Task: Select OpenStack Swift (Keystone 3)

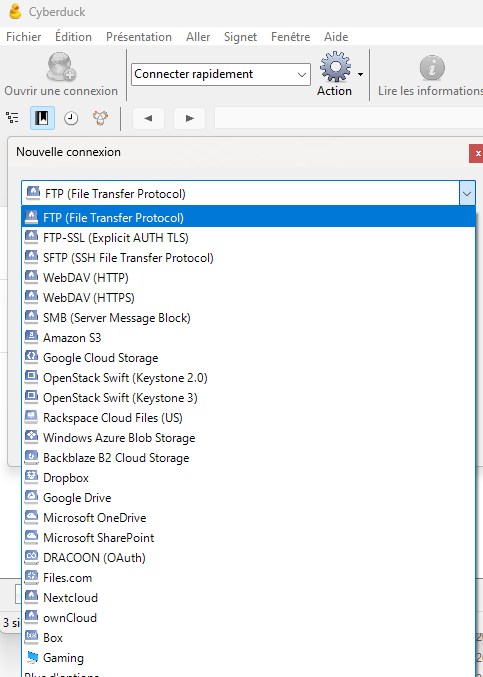Action: tap(249, 398)
